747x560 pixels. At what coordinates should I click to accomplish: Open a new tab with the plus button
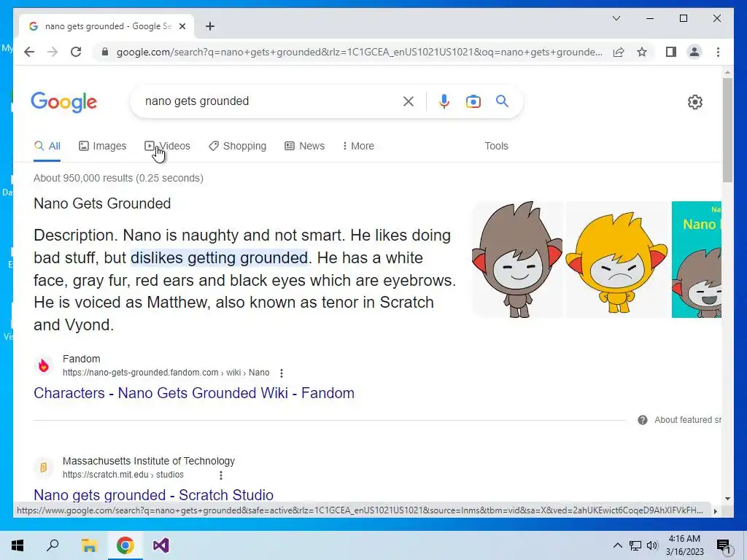pos(210,26)
